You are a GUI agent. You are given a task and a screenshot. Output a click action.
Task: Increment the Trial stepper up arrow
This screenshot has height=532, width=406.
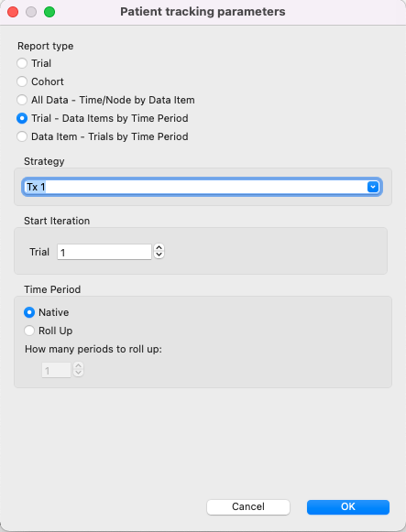pyautogui.click(x=159, y=248)
